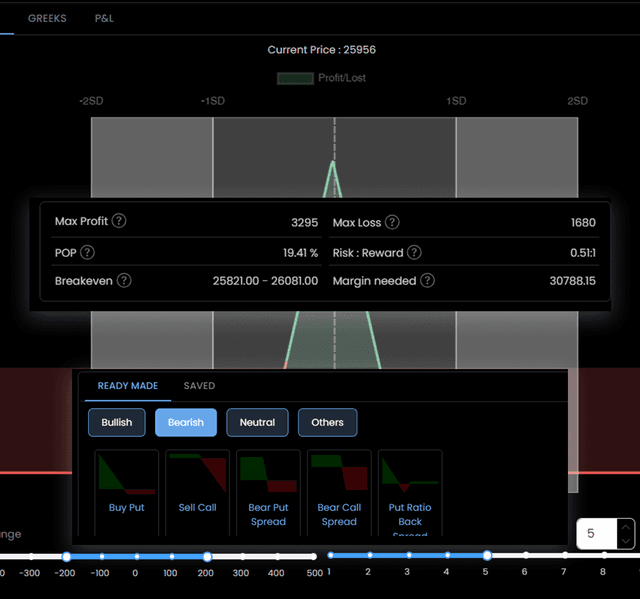640x599 pixels.
Task: Open the P&L tab
Action: (x=104, y=18)
